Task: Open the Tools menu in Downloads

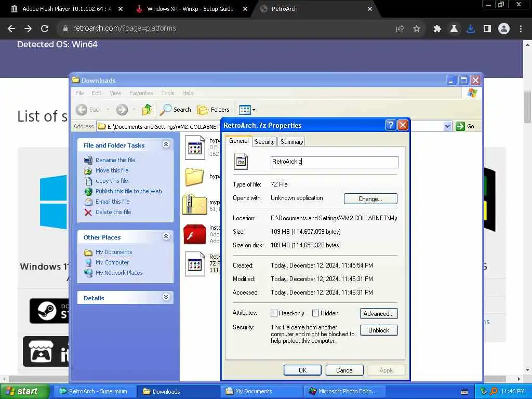Action: point(168,93)
